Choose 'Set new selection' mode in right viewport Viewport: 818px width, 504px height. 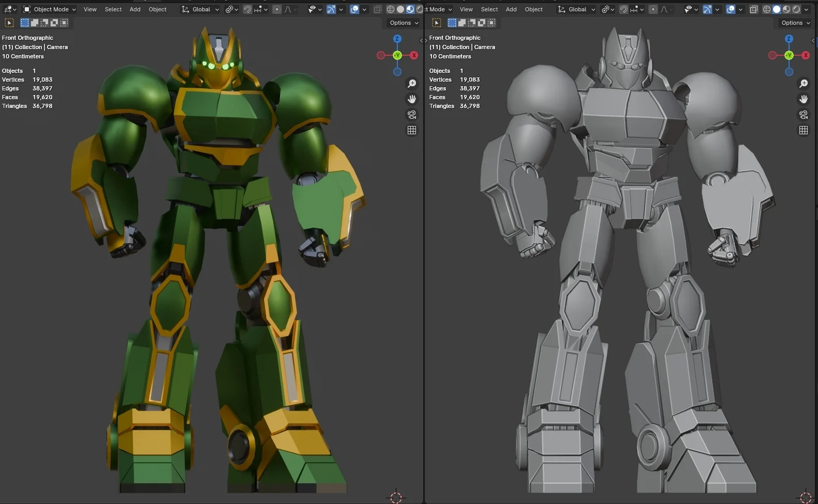[x=452, y=23]
